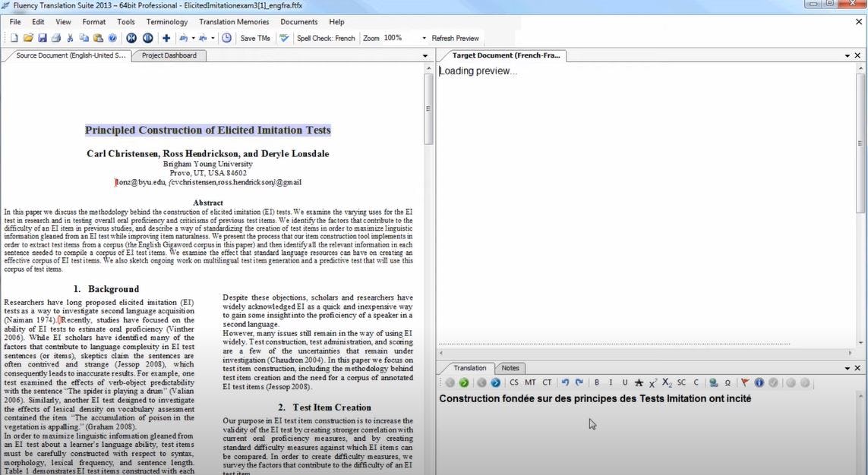Image resolution: width=868 pixels, height=475 pixels.
Task: Open the Terminology menu
Action: tap(167, 21)
